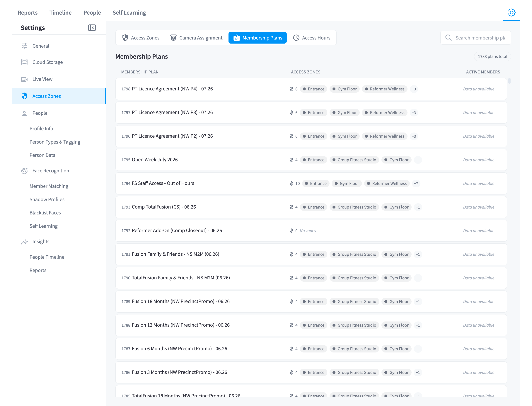Expand +7 zones for FS Staff Access
Image resolution: width=532 pixels, height=406 pixels.
(x=416, y=183)
